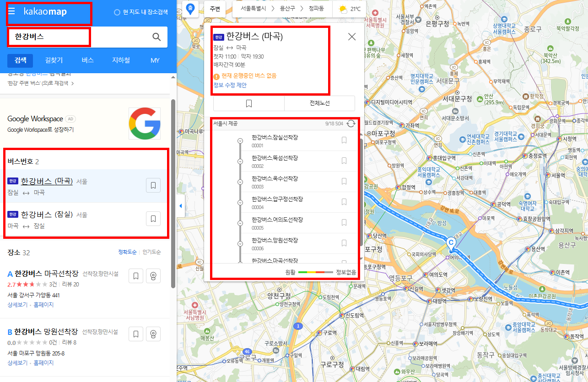Viewport: 588px width, 382px height.
Task: Open roadview for 한강버스 마곡선착장
Action: click(x=153, y=276)
